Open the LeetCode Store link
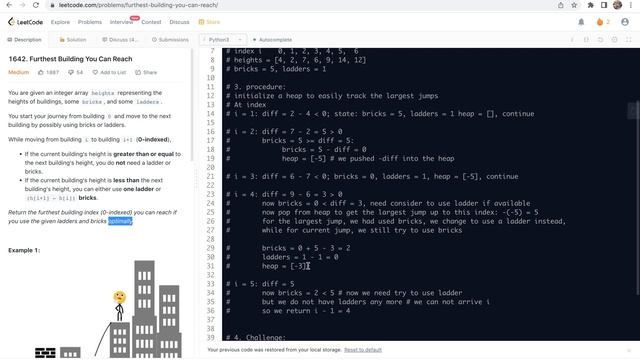The image size is (640, 360). tap(209, 22)
